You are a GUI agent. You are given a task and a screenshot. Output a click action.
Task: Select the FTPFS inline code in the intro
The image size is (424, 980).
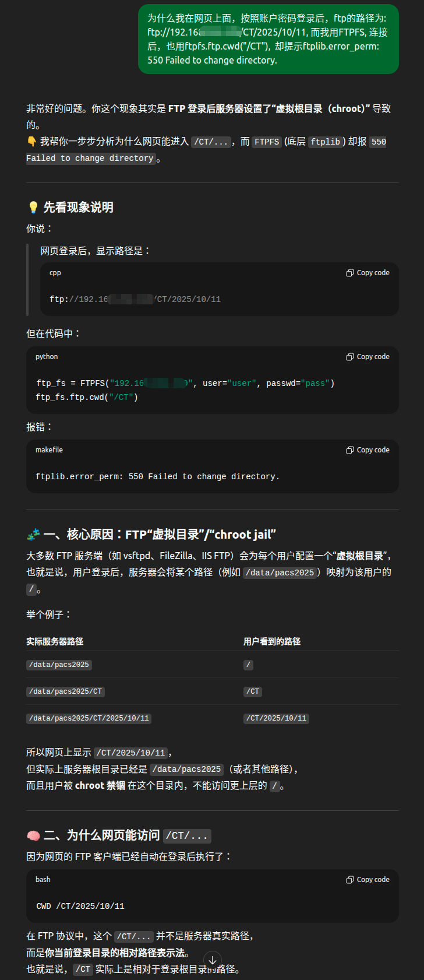[x=266, y=141]
